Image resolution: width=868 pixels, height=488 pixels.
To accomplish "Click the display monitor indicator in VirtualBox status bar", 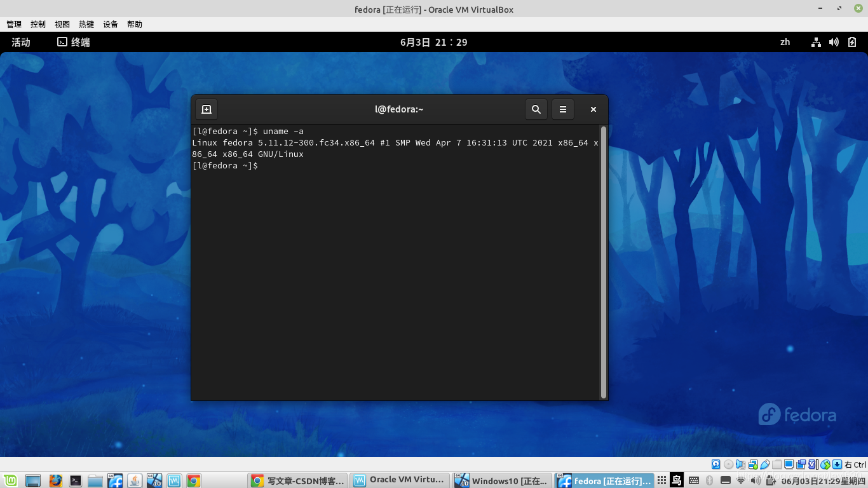I will click(x=789, y=464).
